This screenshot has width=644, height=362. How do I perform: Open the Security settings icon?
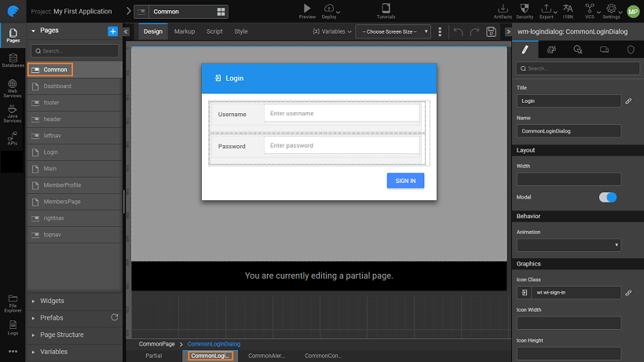(525, 8)
